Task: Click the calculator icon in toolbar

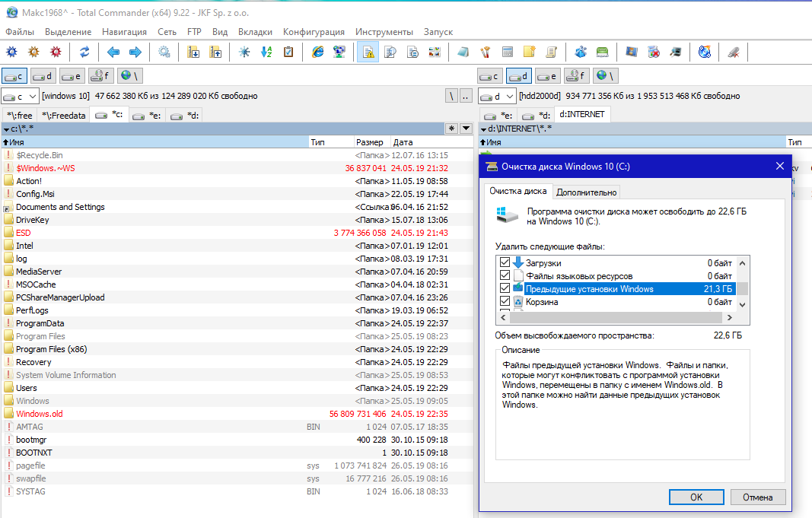Action: tap(508, 52)
